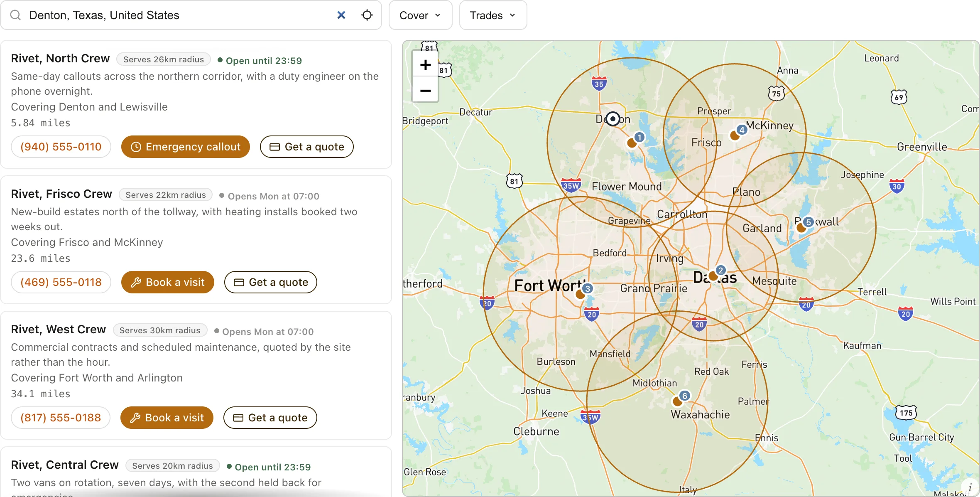Click the Denton search-origin map pin
This screenshot has height=497, width=980.
pos(613,119)
